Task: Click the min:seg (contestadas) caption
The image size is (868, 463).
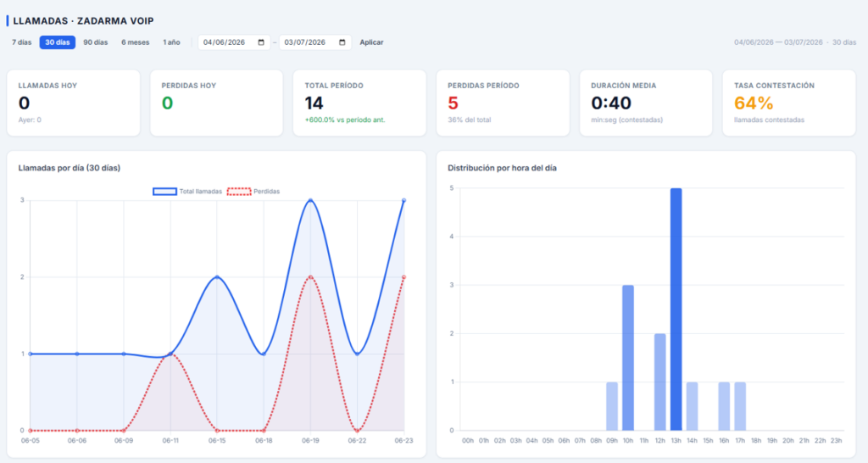Action: (626, 120)
